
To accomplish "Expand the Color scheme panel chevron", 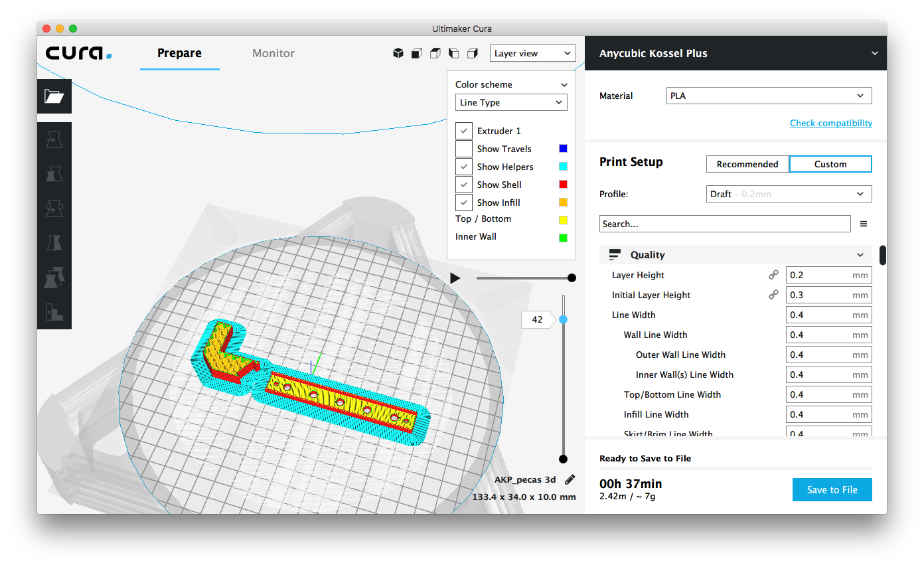I will coord(564,85).
